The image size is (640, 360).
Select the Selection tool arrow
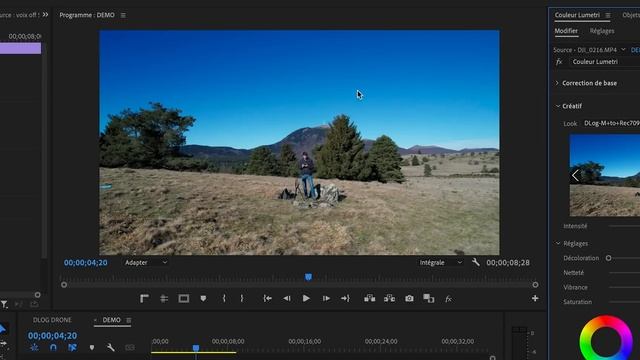[x=2, y=329]
